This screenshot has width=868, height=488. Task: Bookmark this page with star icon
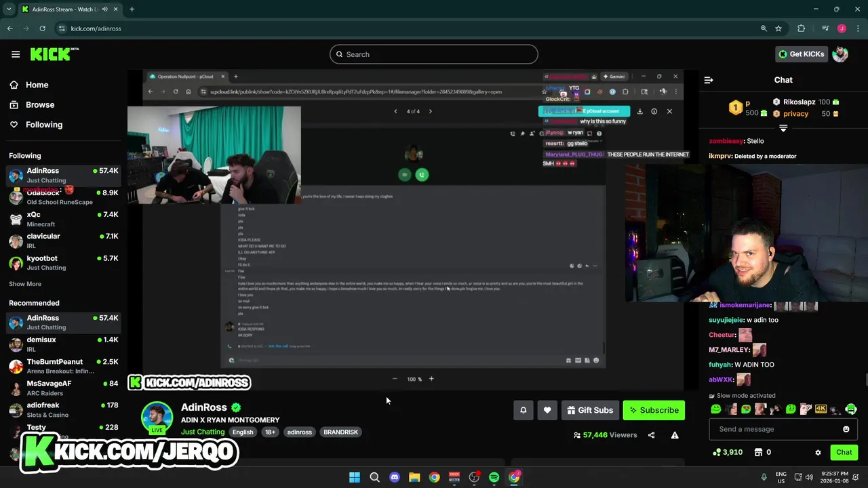click(x=778, y=28)
